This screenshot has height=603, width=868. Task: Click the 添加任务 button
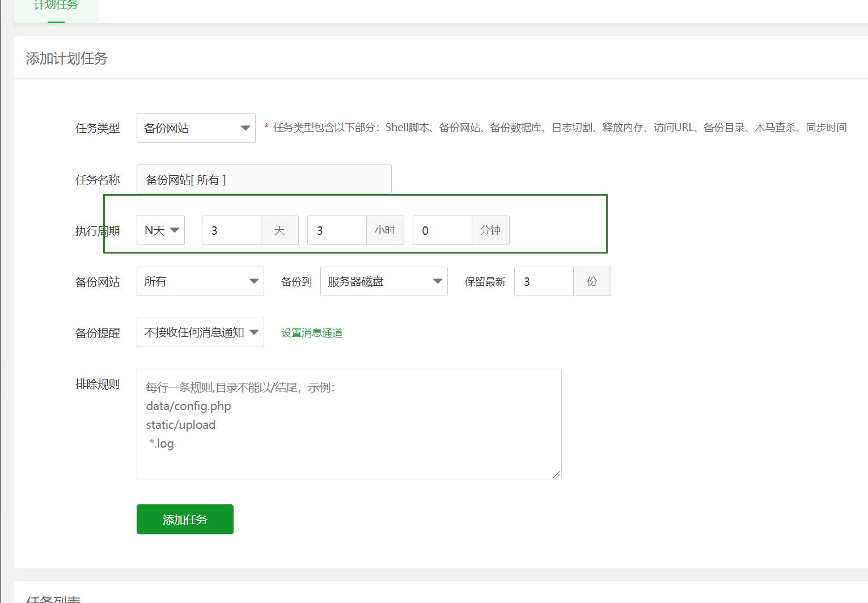(185, 519)
